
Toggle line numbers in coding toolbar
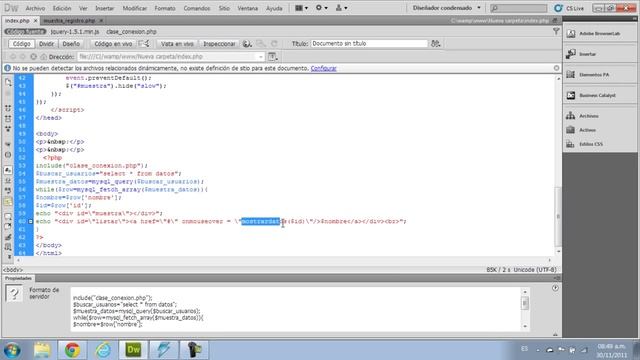8,170
